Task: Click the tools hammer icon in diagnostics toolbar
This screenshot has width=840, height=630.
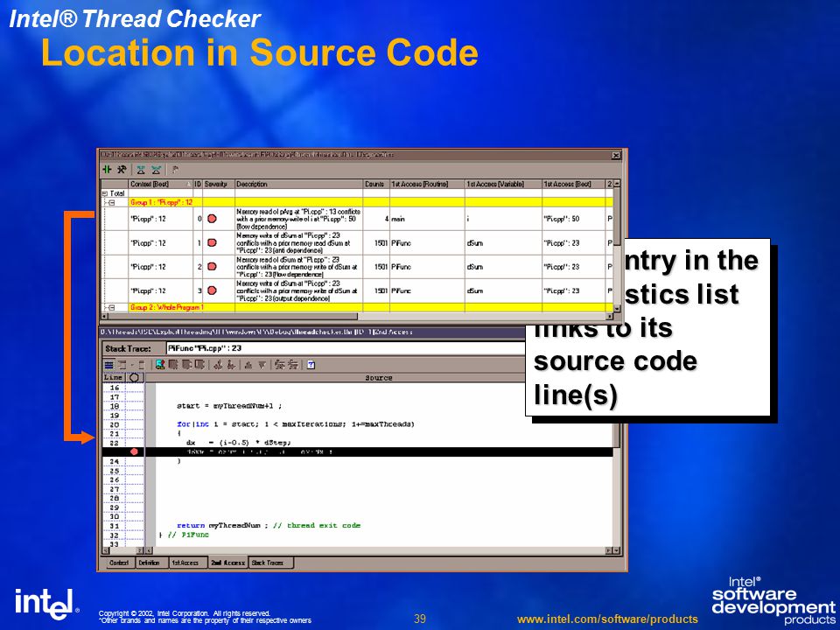Action: 122,169
